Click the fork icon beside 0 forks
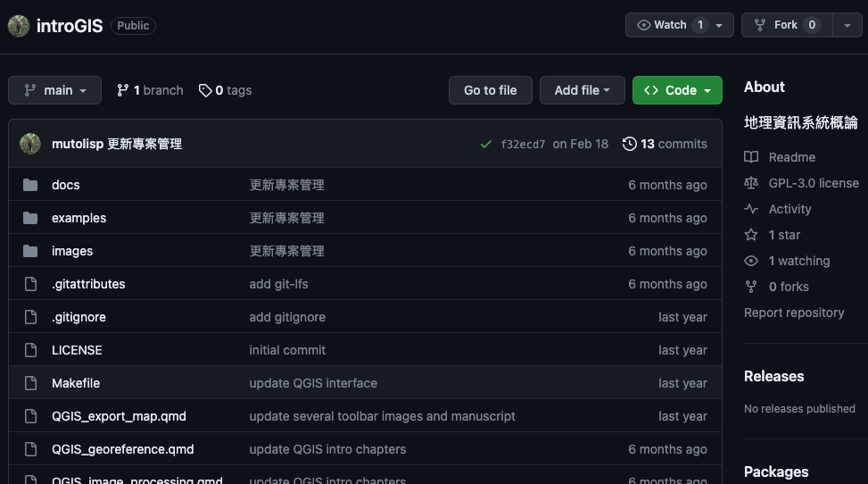The image size is (868, 484). [751, 287]
